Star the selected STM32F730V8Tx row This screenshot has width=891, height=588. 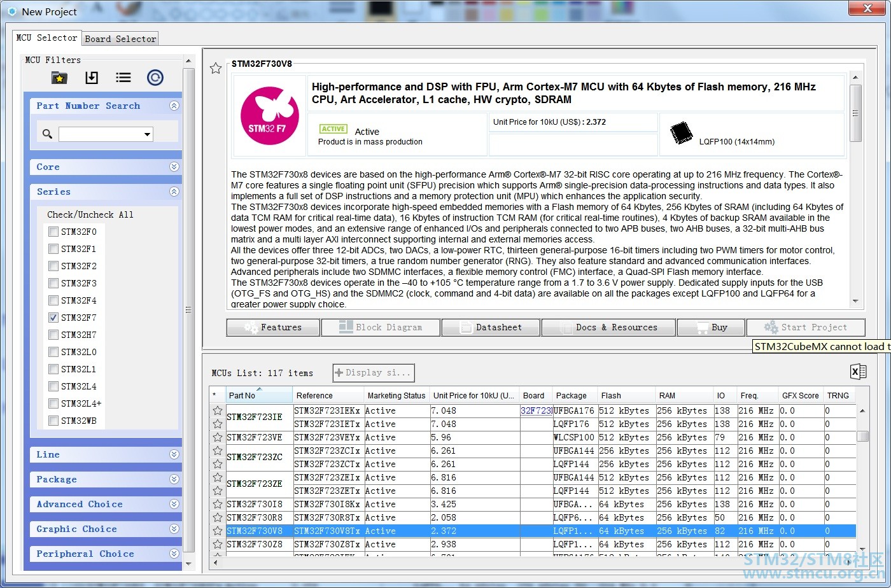[218, 531]
